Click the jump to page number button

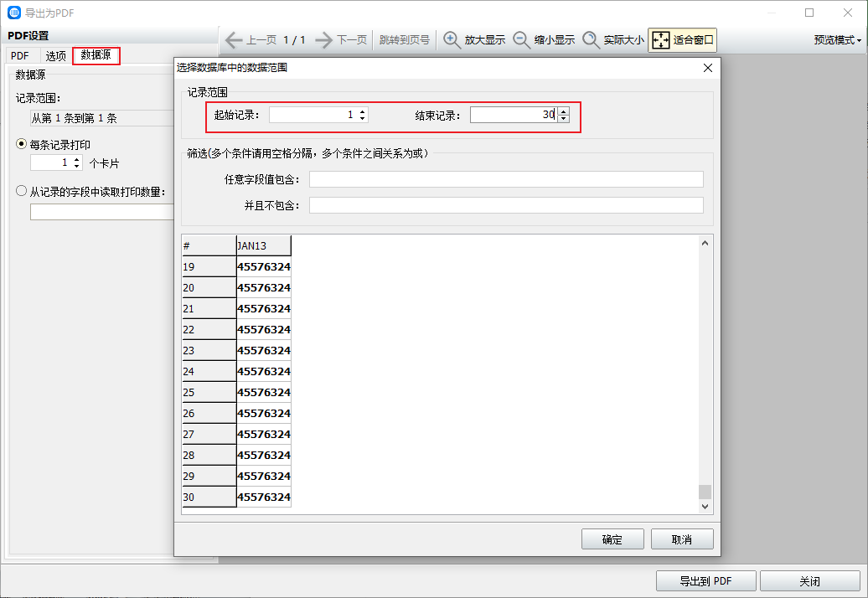coord(405,40)
